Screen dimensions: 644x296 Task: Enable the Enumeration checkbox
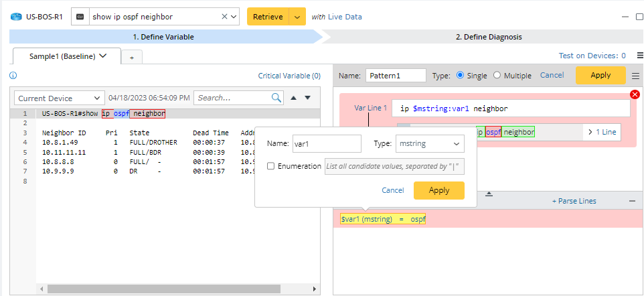point(270,166)
